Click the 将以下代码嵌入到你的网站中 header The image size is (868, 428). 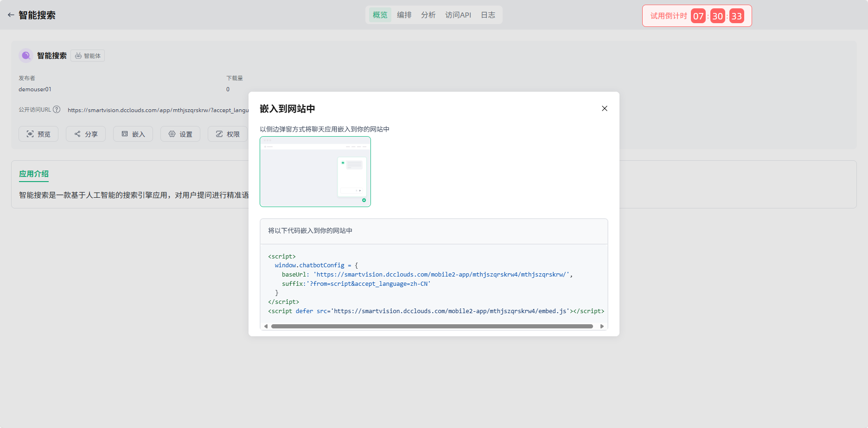pos(310,230)
